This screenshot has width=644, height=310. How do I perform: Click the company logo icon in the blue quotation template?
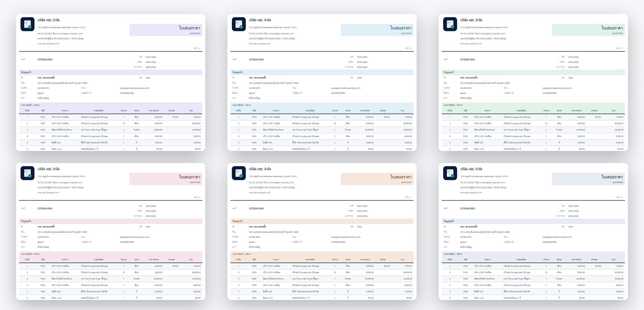coord(239,24)
